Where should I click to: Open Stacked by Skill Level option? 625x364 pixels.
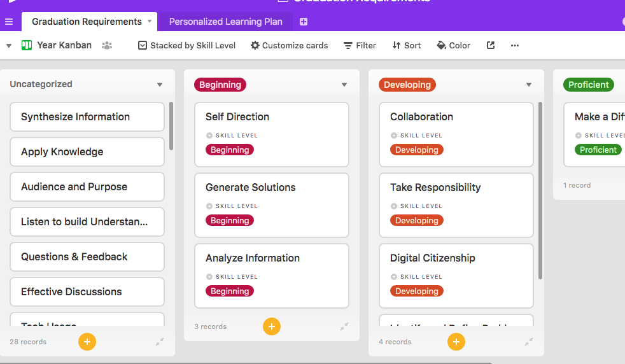pos(187,45)
